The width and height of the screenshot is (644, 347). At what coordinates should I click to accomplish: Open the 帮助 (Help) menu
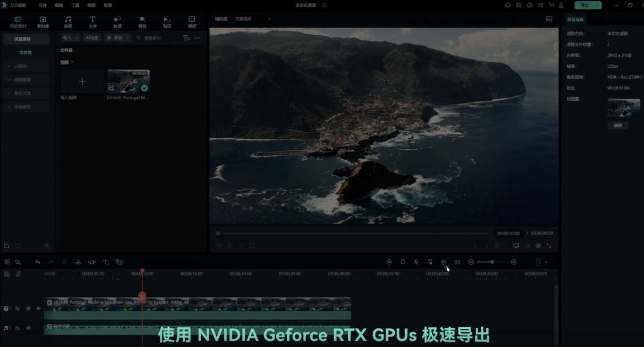click(x=107, y=5)
